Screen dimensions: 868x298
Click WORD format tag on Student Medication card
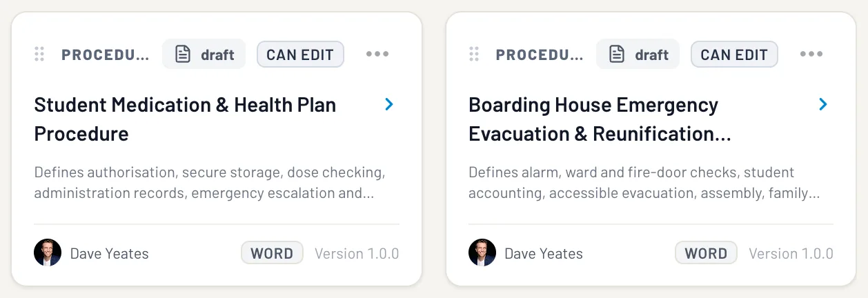pyautogui.click(x=272, y=253)
